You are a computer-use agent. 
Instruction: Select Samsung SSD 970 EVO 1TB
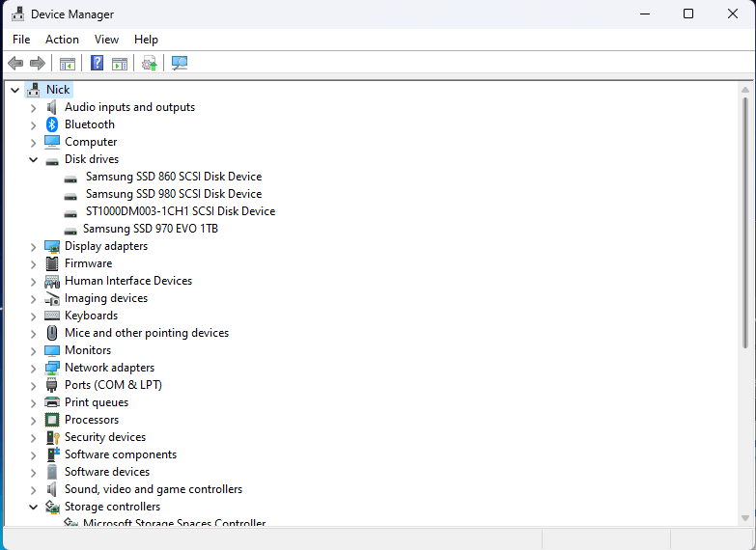tap(151, 229)
